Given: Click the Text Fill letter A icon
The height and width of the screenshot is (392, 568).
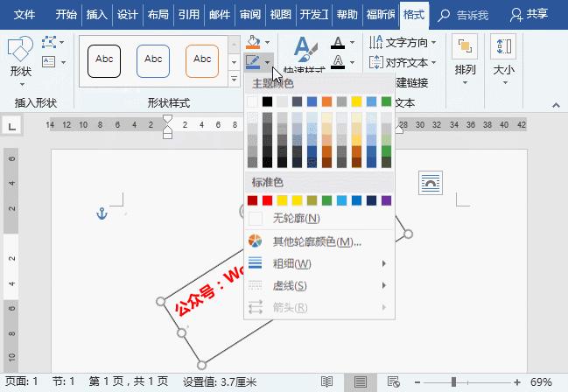Looking at the screenshot, I should [338, 42].
